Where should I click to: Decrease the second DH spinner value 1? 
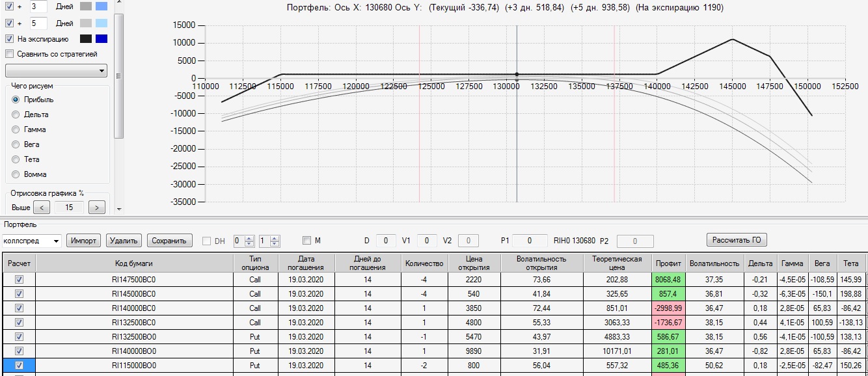(x=275, y=244)
